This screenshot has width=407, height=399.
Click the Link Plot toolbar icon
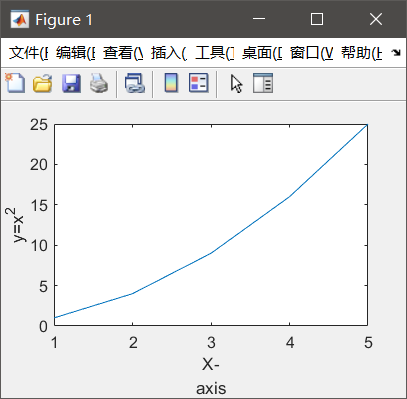click(x=135, y=83)
